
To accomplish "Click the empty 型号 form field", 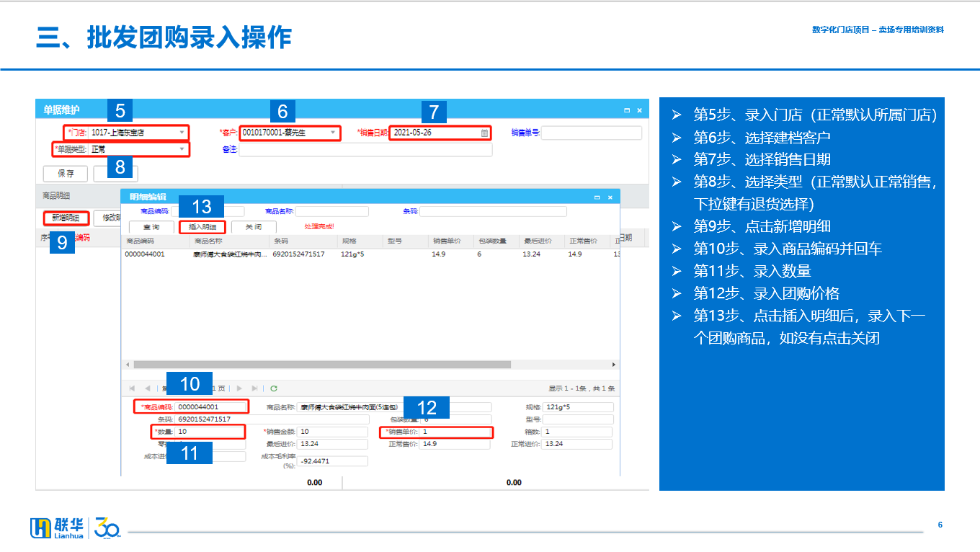I will click(x=577, y=419).
